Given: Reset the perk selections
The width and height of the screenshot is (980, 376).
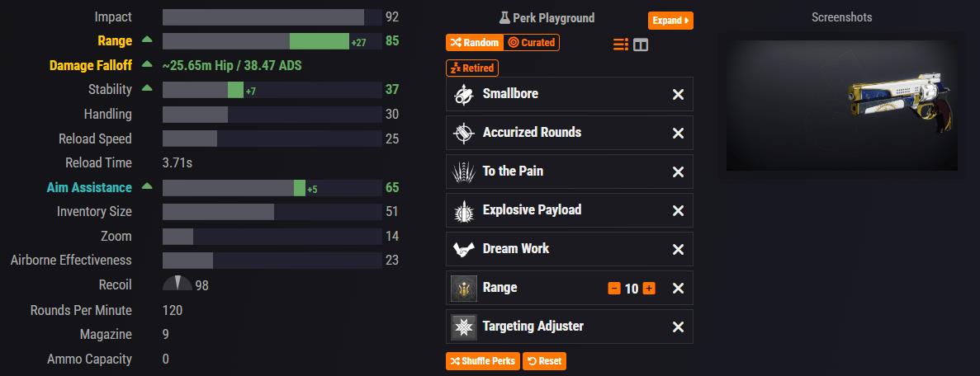Looking at the screenshot, I should [544, 361].
